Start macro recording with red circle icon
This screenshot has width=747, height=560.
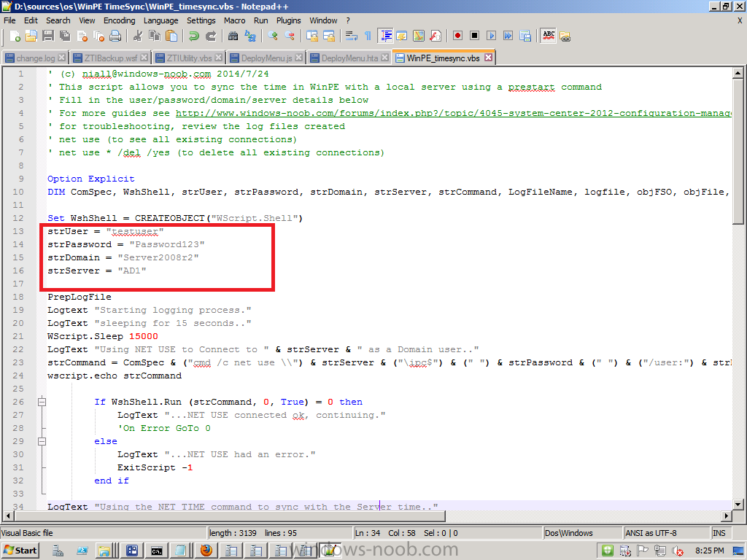click(x=458, y=36)
